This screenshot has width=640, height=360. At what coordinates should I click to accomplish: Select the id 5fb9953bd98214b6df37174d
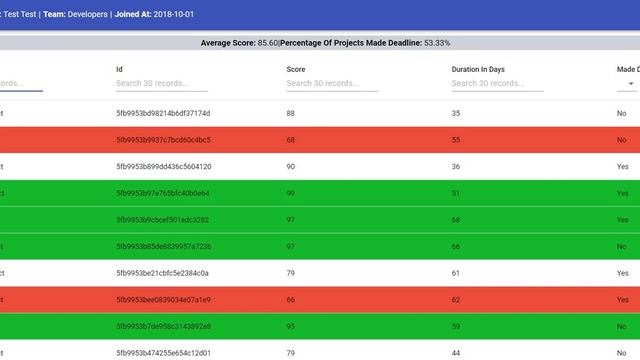(x=163, y=113)
